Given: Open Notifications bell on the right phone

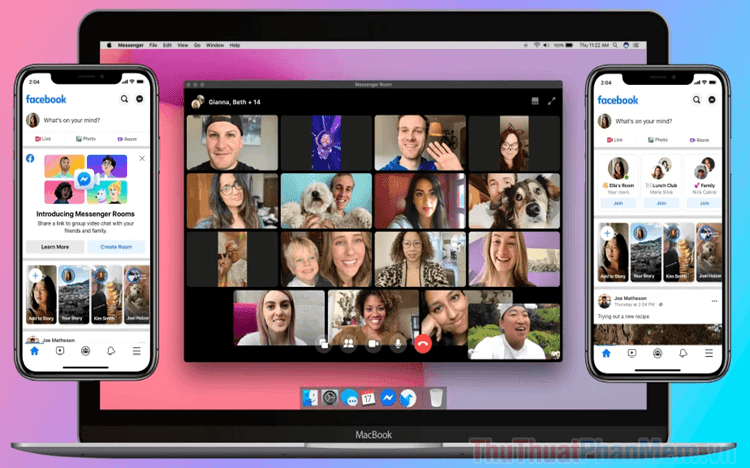Looking at the screenshot, I should pos(683,353).
